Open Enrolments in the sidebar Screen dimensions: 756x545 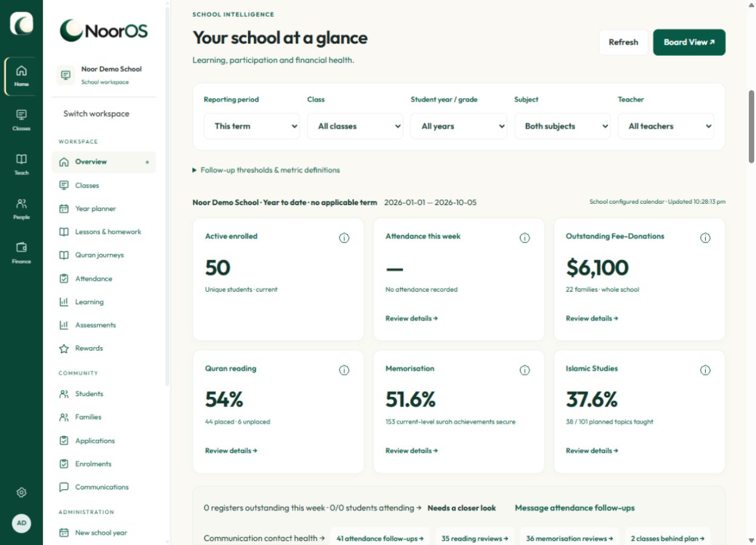coord(103,464)
